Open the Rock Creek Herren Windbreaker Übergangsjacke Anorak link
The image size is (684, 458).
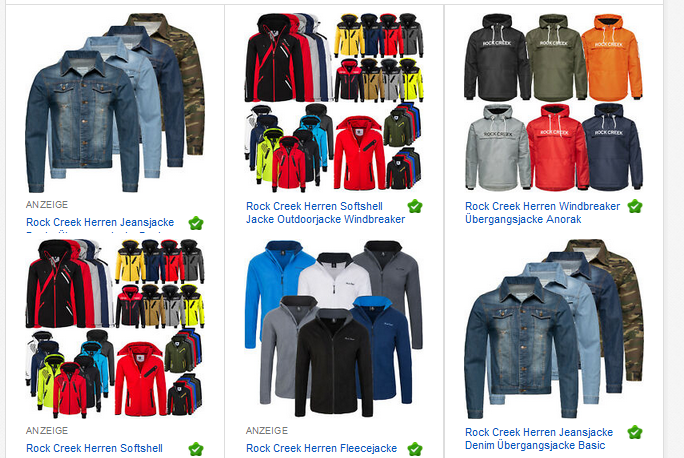(542, 213)
